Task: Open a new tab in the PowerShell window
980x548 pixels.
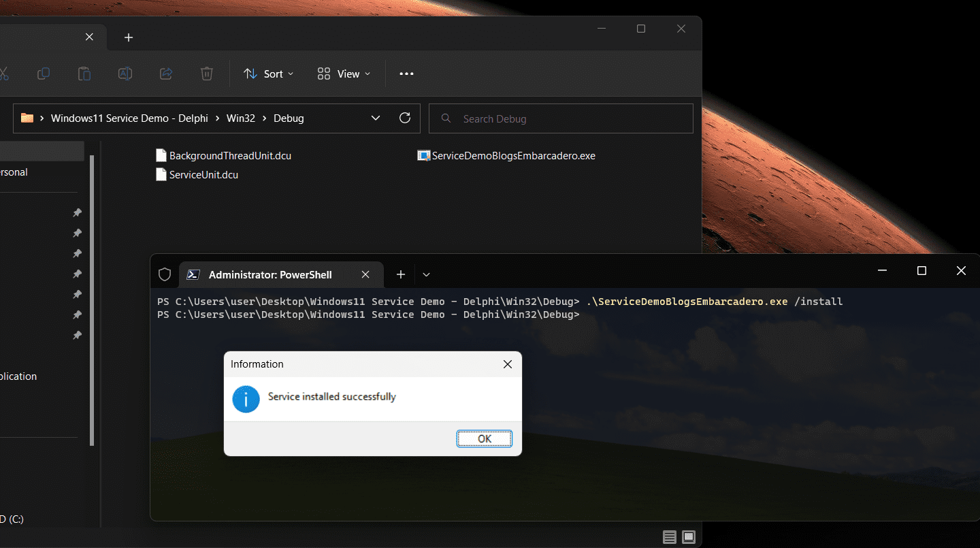Action: tap(400, 274)
